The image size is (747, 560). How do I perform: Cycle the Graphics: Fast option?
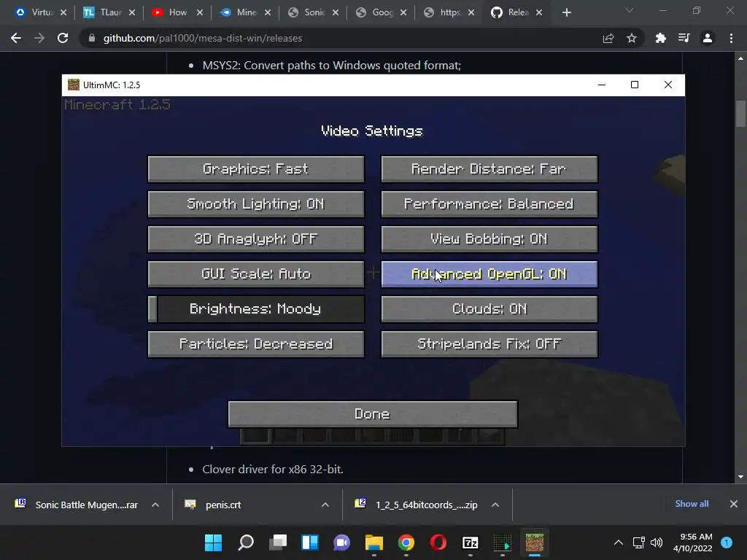pos(256,168)
